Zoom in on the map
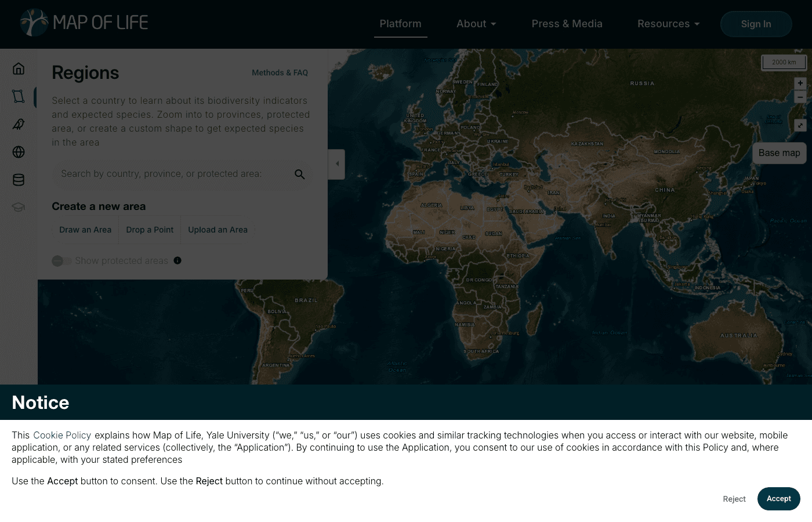The height and width of the screenshot is (522, 812). coord(800,83)
